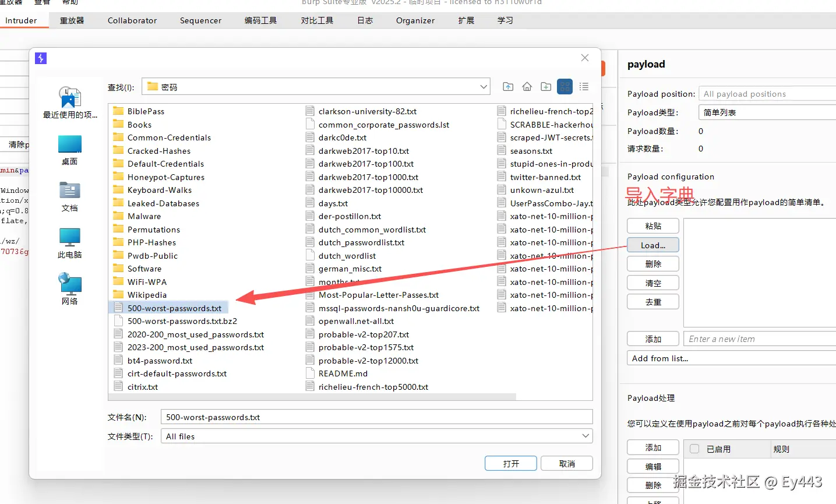
Task: Select twitter-banned.txt file
Action: pos(539,177)
